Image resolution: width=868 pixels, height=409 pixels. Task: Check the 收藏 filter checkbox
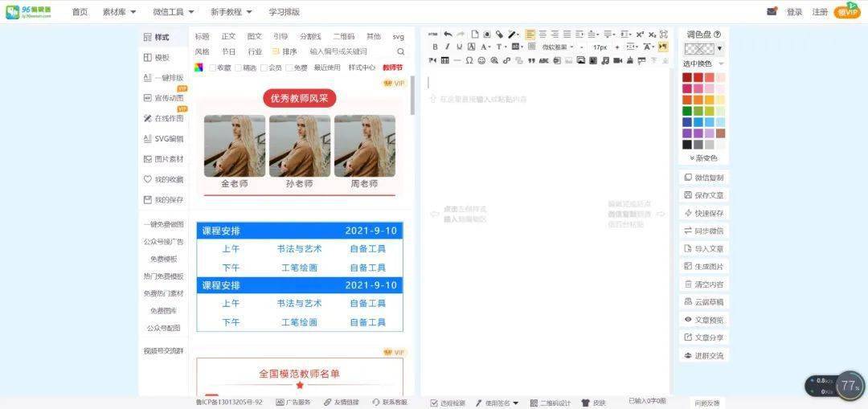coord(213,67)
